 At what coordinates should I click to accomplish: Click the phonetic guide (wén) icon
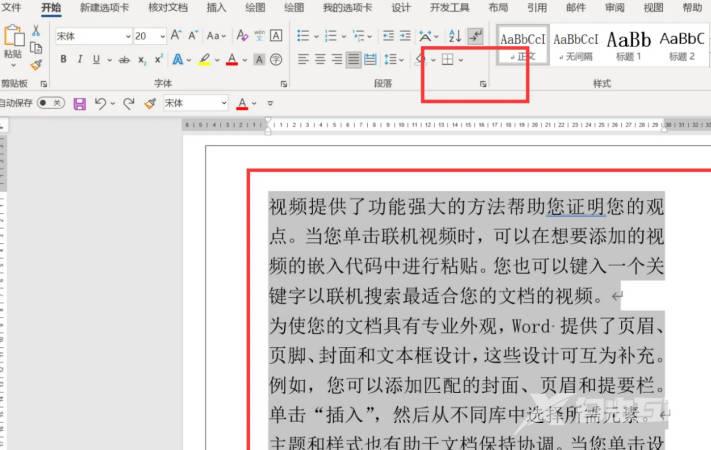click(259, 35)
